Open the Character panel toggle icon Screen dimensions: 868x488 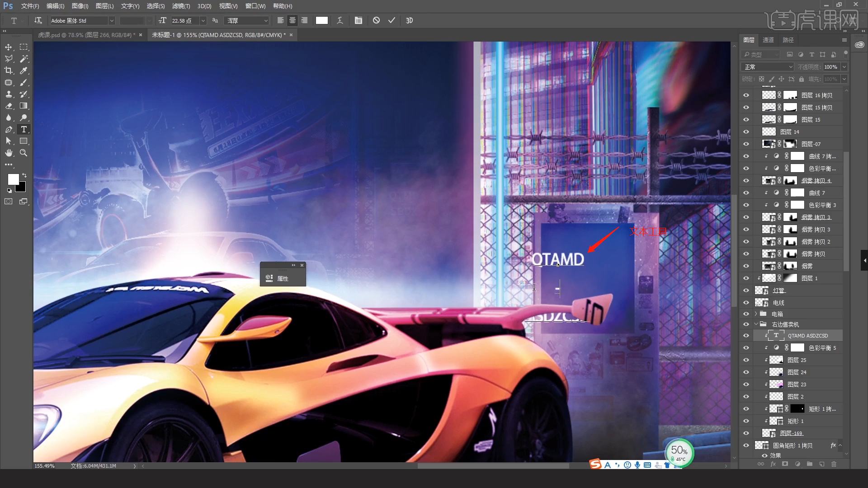point(359,20)
